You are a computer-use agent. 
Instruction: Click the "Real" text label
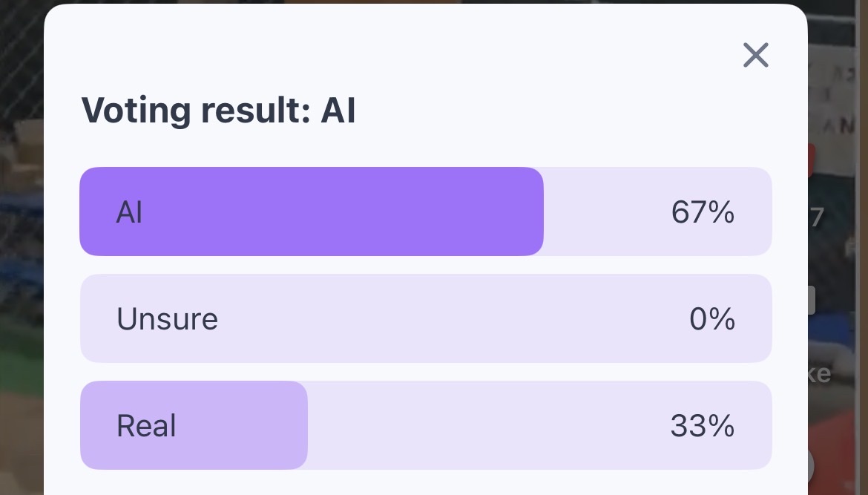tap(146, 426)
